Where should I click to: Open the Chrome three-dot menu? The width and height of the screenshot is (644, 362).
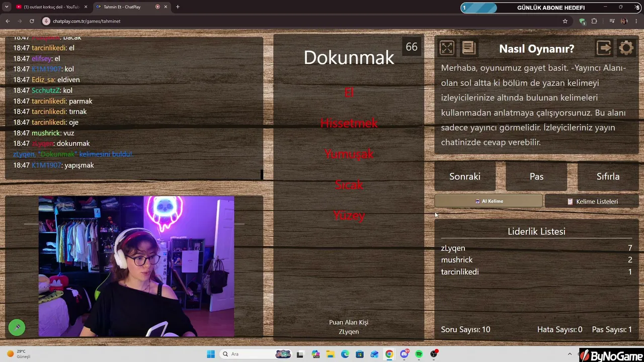(636, 21)
